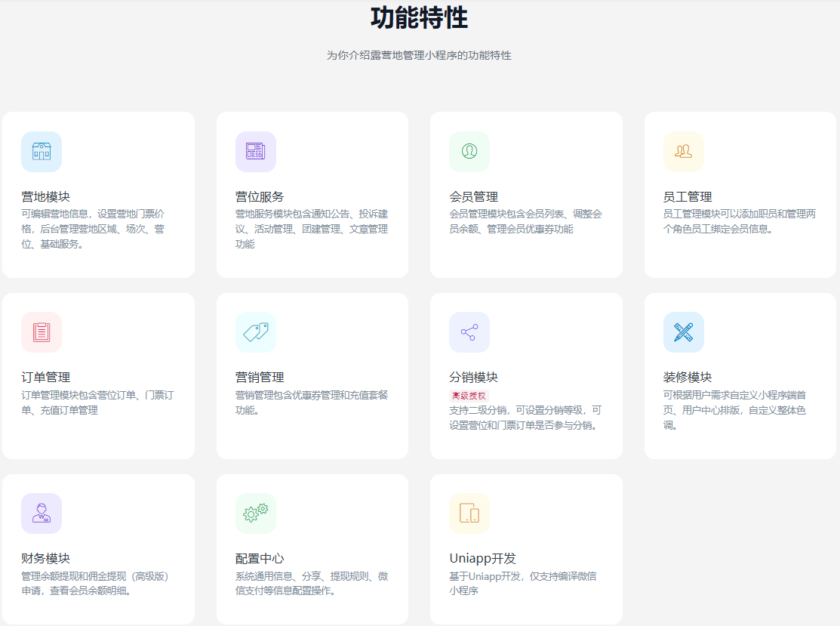Click the 配置中心 description text
The height and width of the screenshot is (626, 840).
(312, 584)
